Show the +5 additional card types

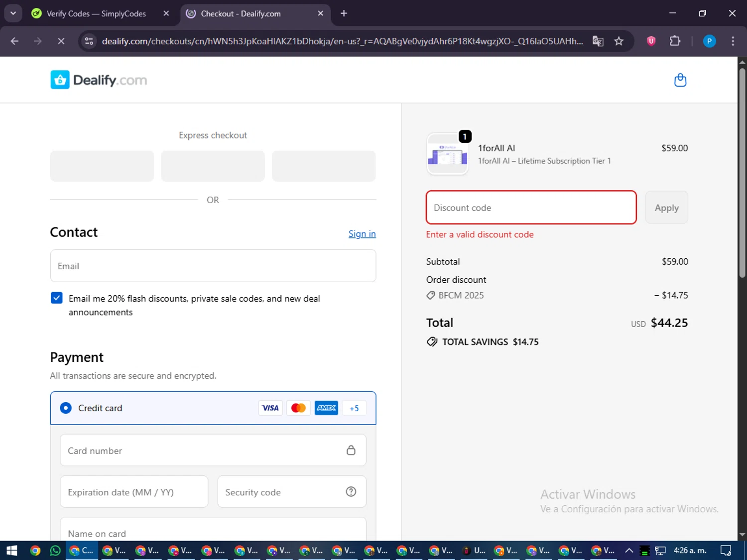354,408
